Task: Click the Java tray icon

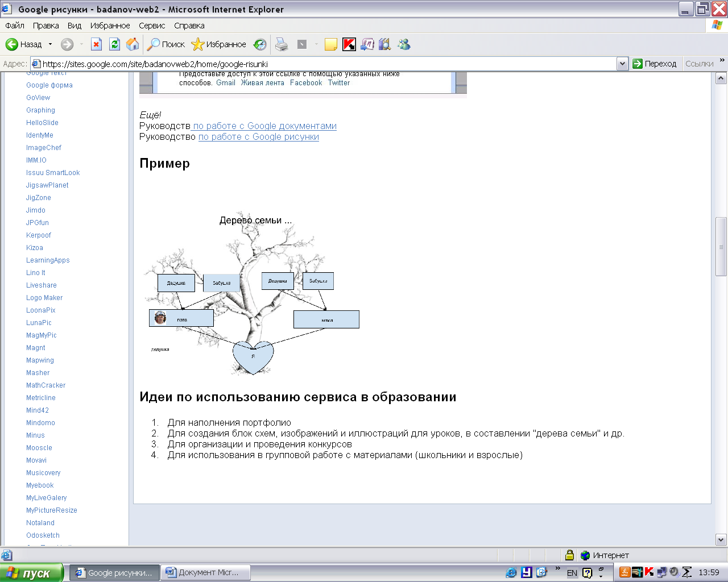Action: [x=624, y=573]
